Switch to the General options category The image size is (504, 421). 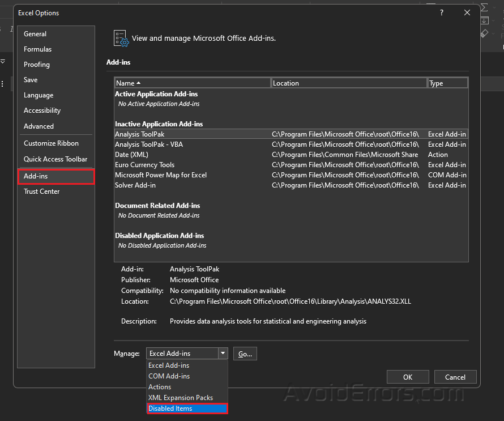[35, 34]
